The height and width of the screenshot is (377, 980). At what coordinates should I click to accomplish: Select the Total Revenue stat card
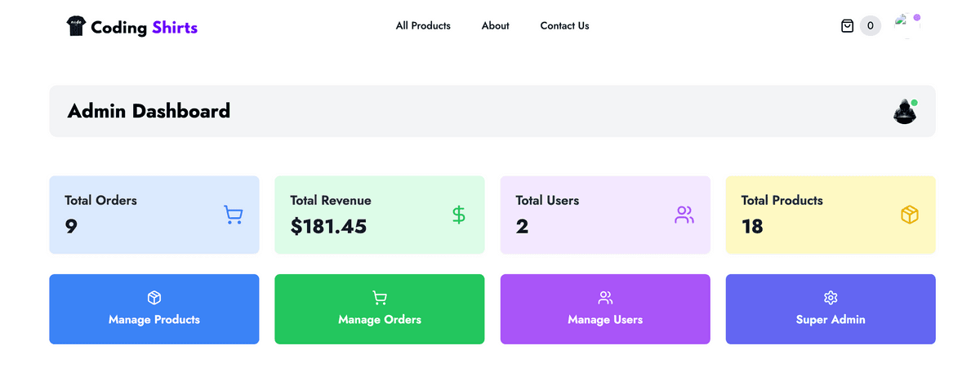pyautogui.click(x=379, y=215)
